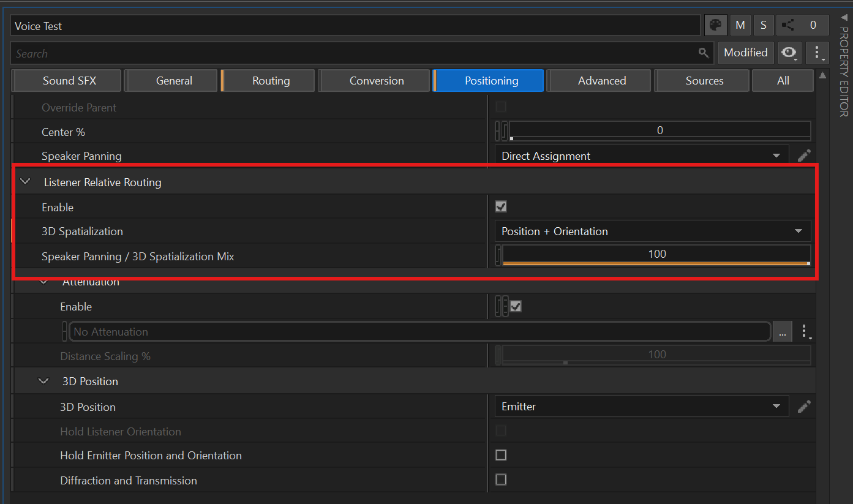Click the Modified filter button

(x=745, y=53)
